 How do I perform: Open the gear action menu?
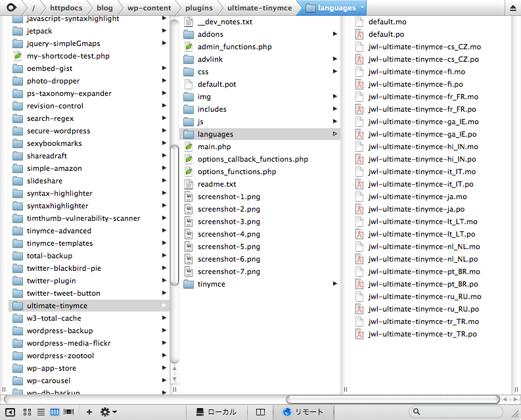pos(107,412)
